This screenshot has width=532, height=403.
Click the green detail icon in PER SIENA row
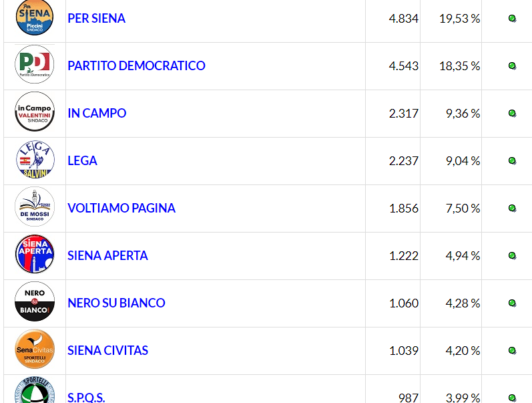(x=512, y=19)
